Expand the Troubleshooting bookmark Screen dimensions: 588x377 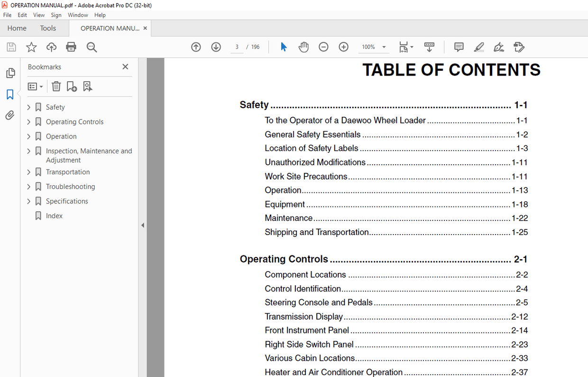coord(29,187)
